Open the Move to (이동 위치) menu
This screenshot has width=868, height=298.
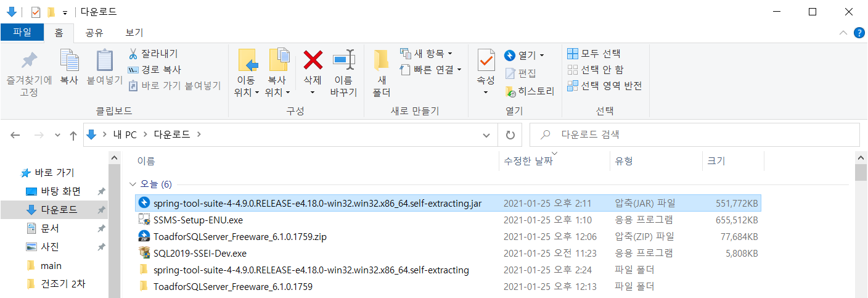point(247,73)
